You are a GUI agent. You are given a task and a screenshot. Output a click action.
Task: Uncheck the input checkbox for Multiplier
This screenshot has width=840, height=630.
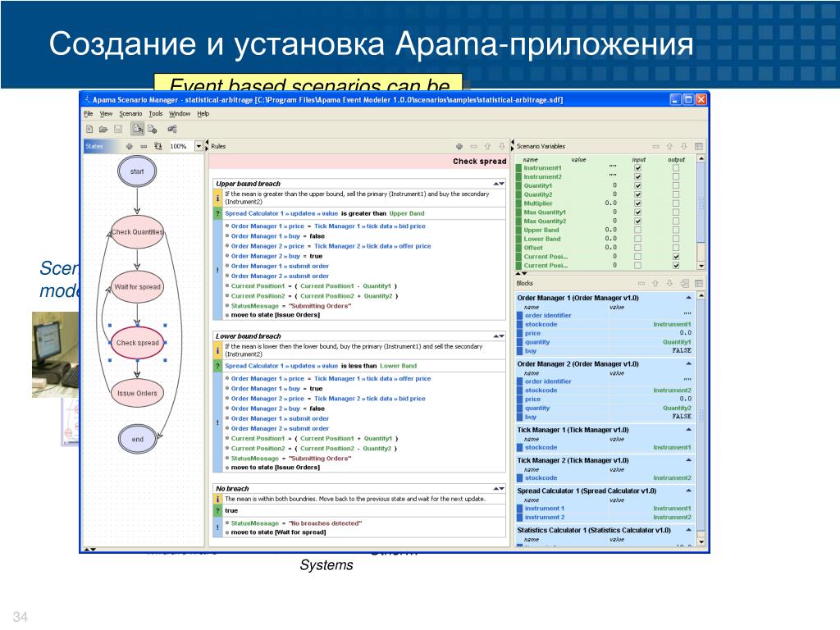pos(637,203)
